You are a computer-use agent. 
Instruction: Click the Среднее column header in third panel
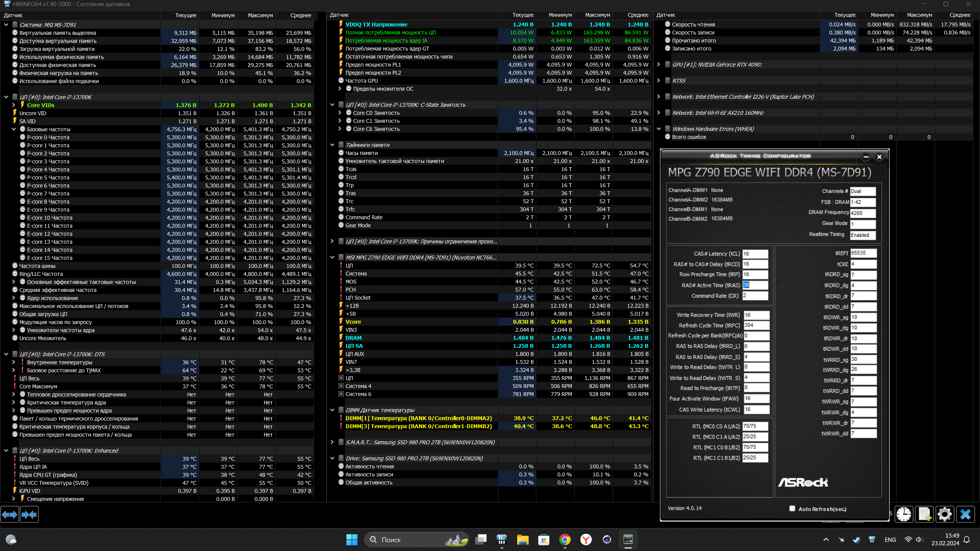coord(960,15)
